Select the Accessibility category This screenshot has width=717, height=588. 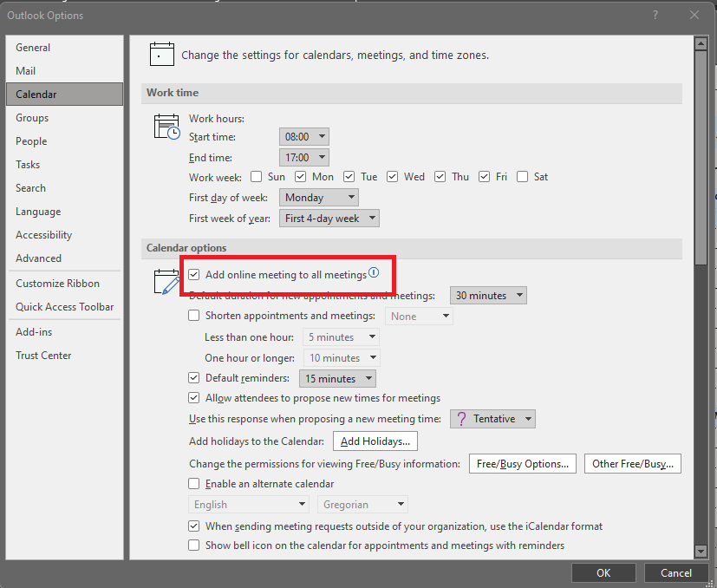(64, 235)
